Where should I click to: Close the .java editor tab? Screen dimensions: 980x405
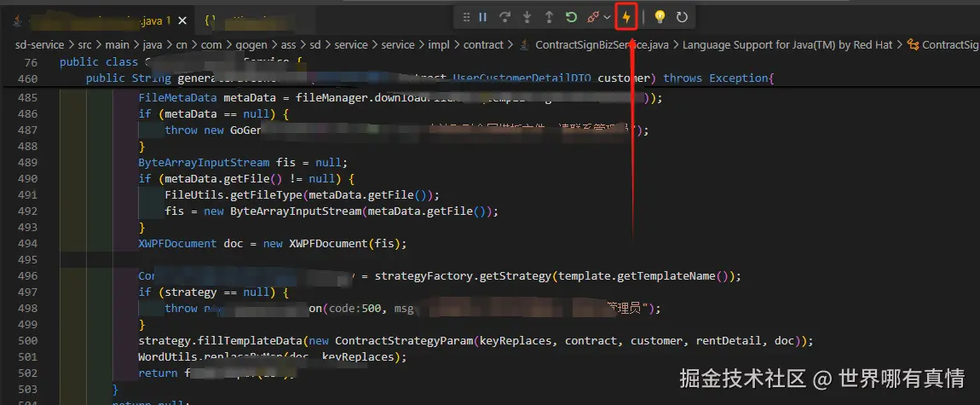[182, 20]
